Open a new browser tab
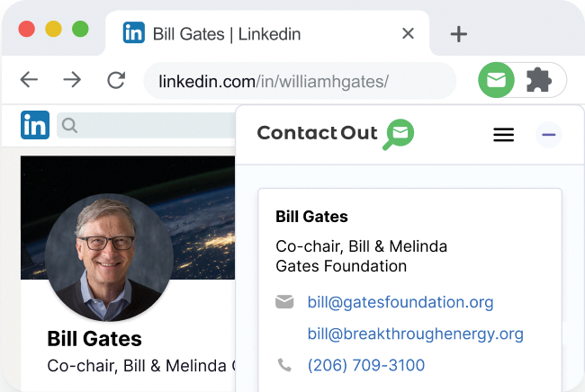The height and width of the screenshot is (392, 585). [x=459, y=34]
